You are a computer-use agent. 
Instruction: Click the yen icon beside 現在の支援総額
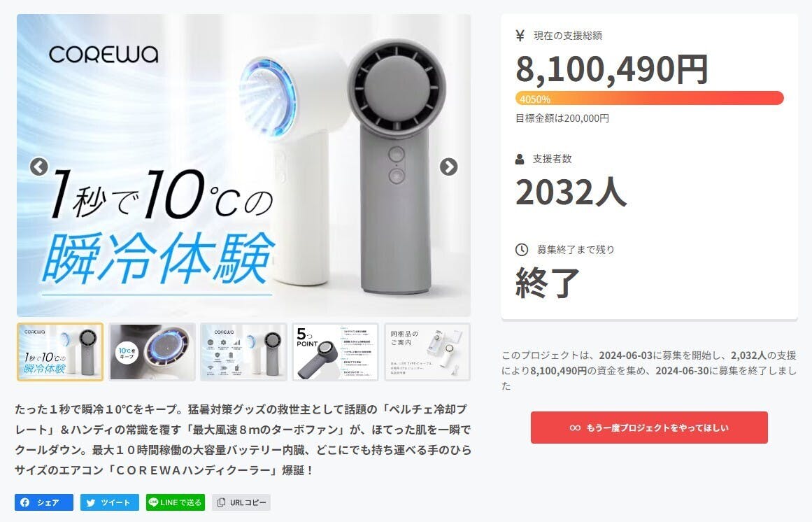(x=520, y=36)
